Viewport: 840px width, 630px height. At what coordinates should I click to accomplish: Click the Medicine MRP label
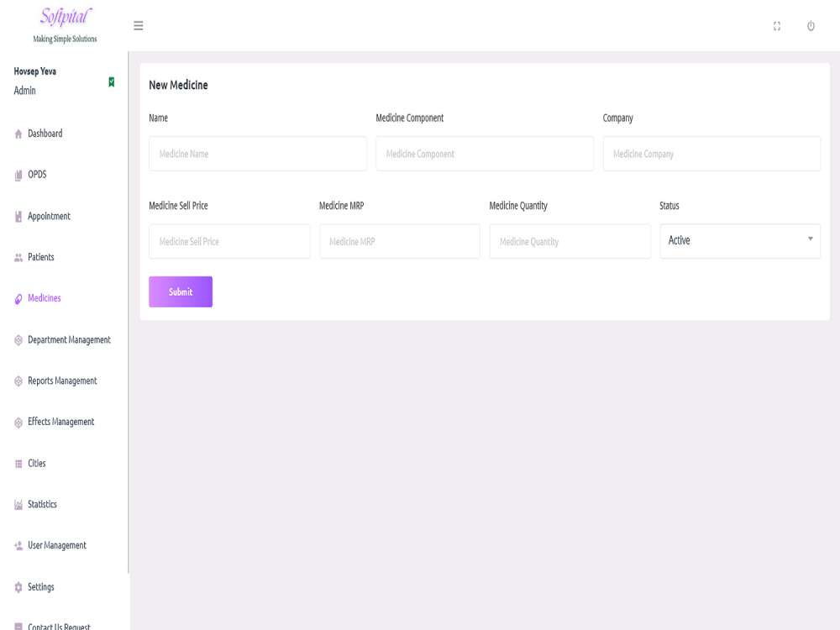pyautogui.click(x=342, y=206)
